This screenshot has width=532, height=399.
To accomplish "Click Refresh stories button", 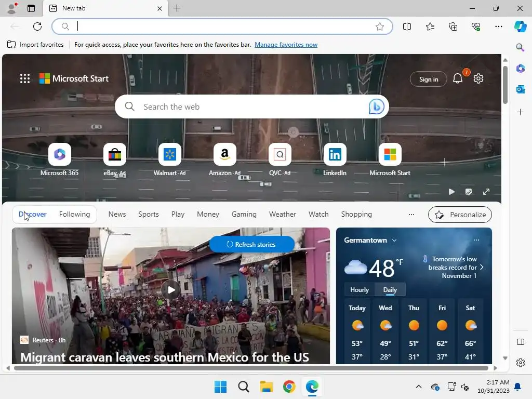I will tap(252, 244).
